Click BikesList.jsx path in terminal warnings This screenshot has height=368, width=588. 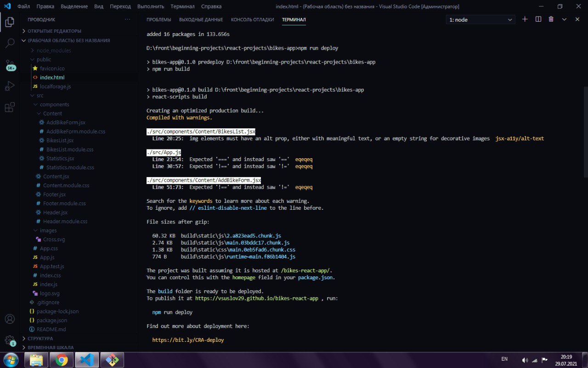click(x=201, y=132)
